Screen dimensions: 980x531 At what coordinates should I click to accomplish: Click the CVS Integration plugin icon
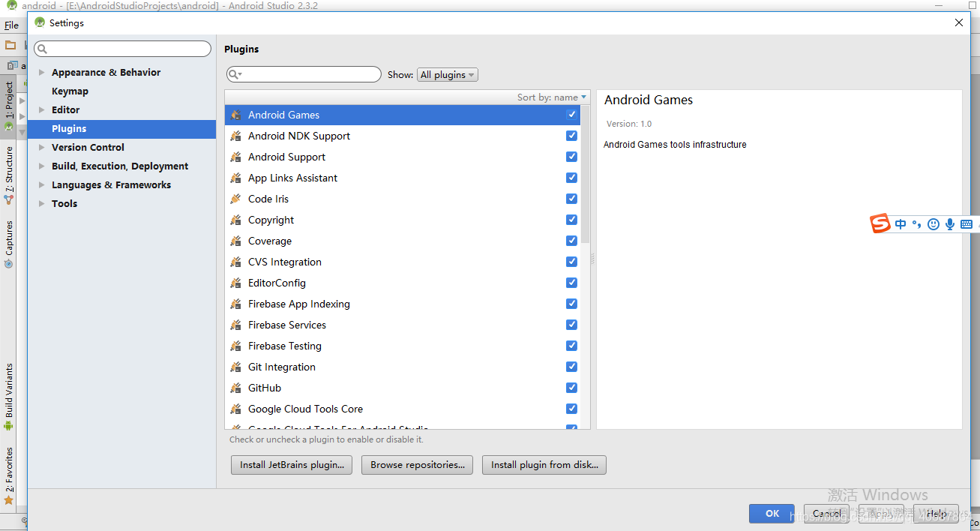pyautogui.click(x=236, y=262)
